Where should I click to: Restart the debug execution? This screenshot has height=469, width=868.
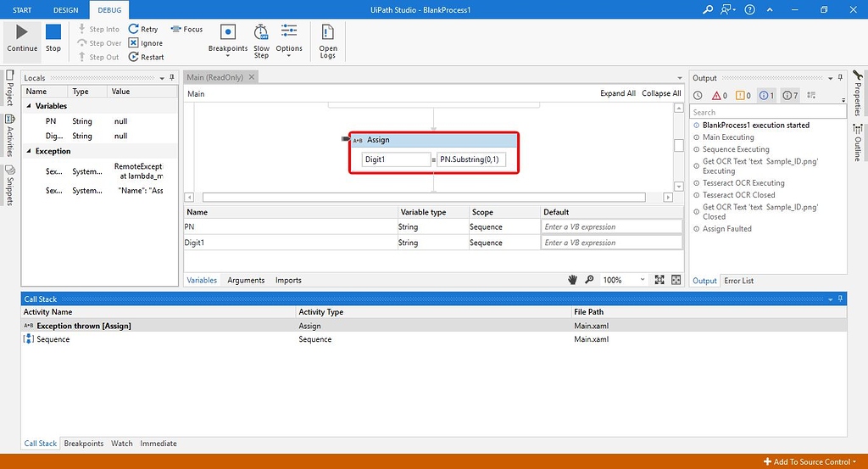click(x=146, y=57)
